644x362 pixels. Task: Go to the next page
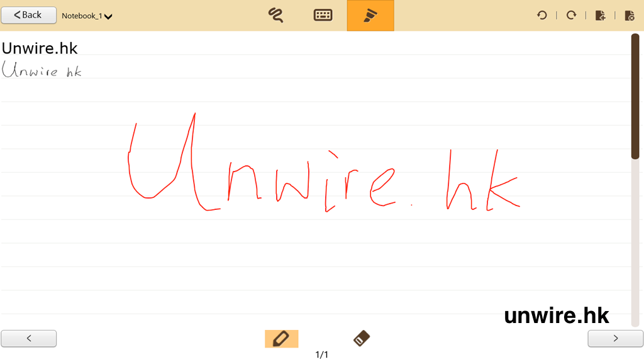615,339
